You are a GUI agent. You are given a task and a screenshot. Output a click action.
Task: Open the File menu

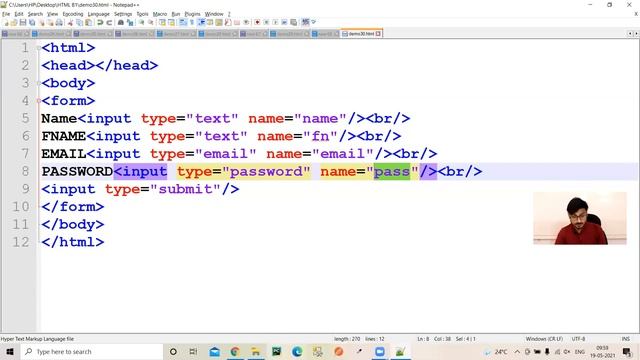[6, 14]
